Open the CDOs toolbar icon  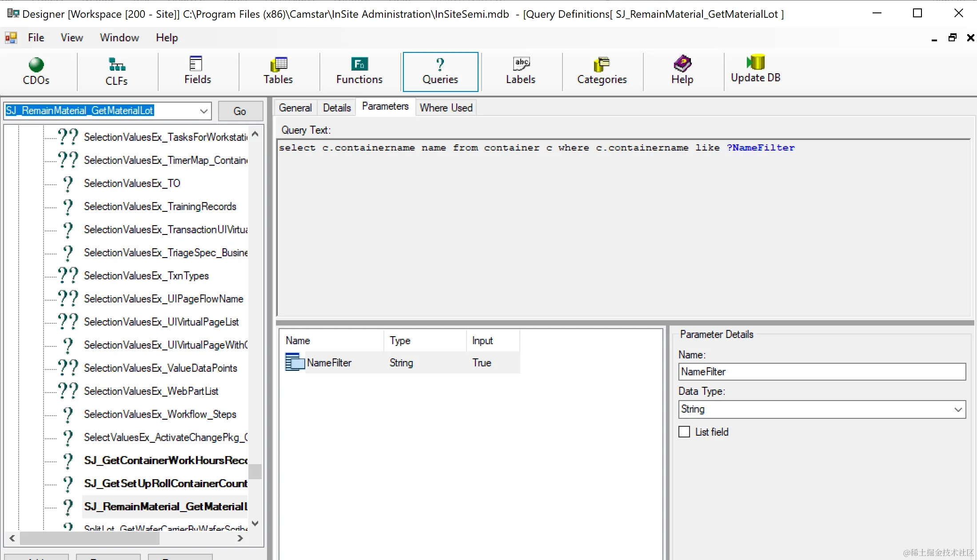[x=36, y=71]
